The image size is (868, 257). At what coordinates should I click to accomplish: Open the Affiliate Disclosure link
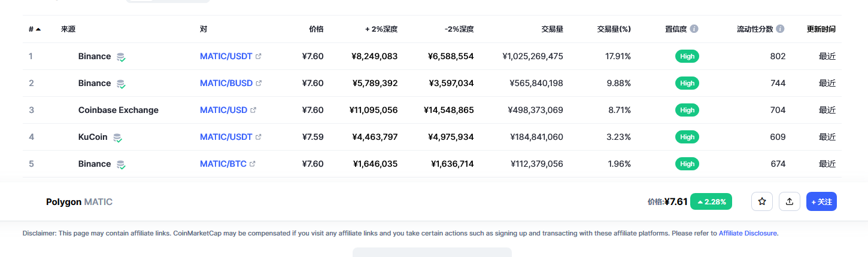click(748, 233)
